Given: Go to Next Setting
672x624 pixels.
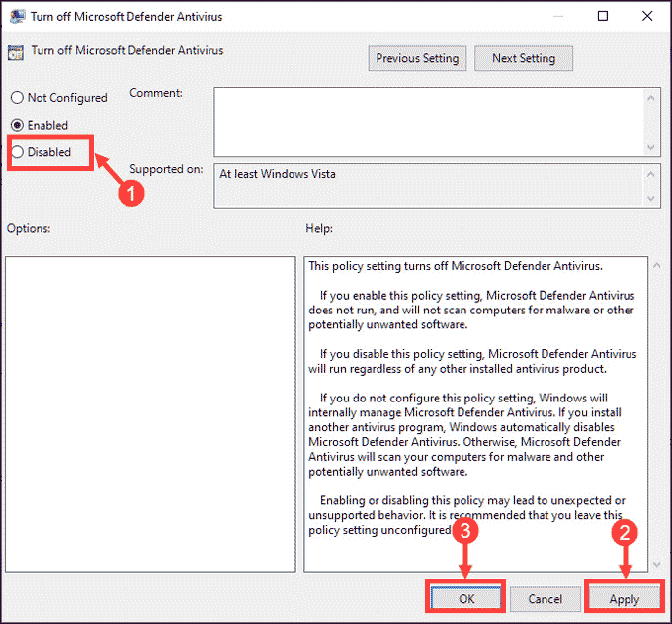Looking at the screenshot, I should pyautogui.click(x=524, y=58).
